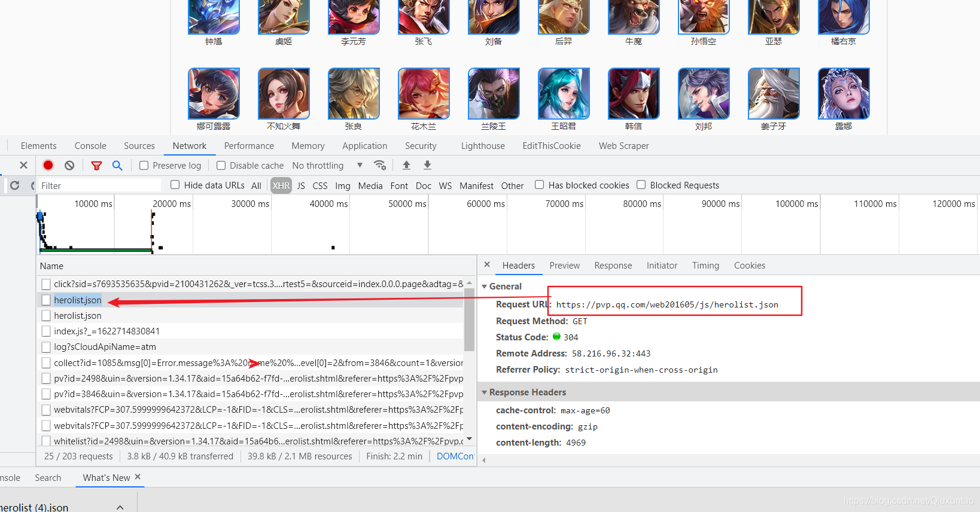
Task: Check Blocked Requests
Action: point(641,185)
